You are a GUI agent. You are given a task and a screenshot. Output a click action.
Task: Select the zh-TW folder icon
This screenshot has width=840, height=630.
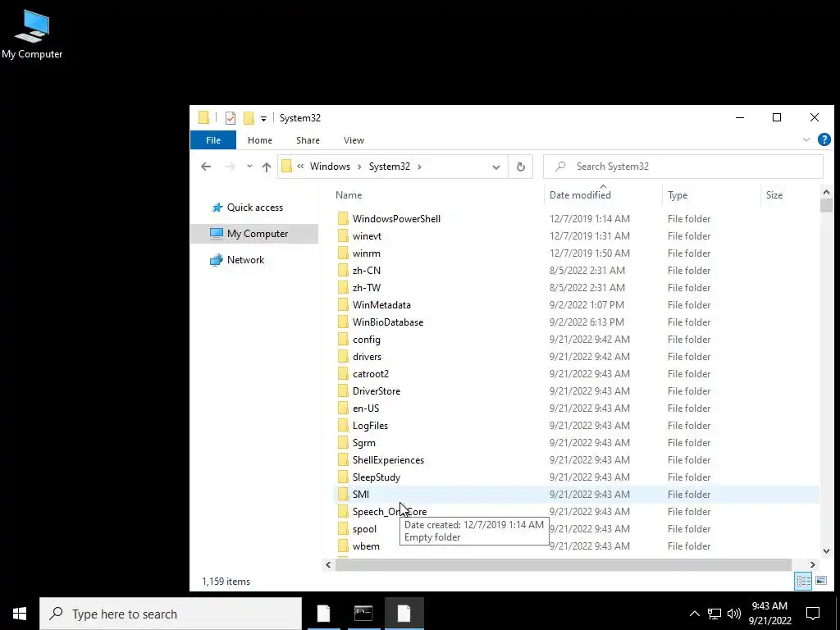(x=343, y=288)
